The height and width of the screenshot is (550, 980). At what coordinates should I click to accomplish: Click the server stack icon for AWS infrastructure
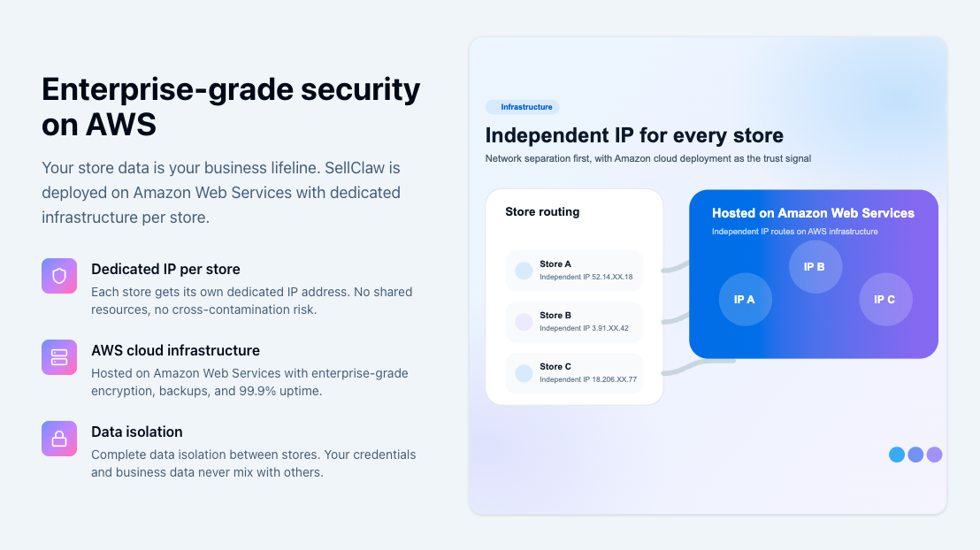click(59, 357)
